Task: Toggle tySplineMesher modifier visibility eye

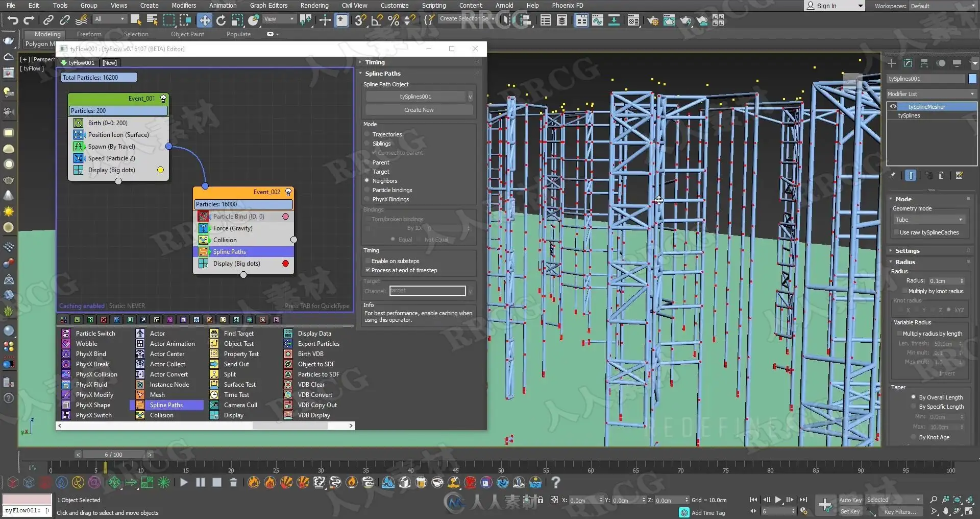Action: (x=893, y=107)
